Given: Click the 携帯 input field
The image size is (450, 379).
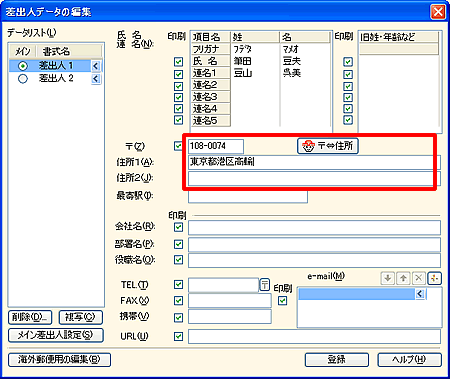Looking at the screenshot, I should tap(230, 316).
